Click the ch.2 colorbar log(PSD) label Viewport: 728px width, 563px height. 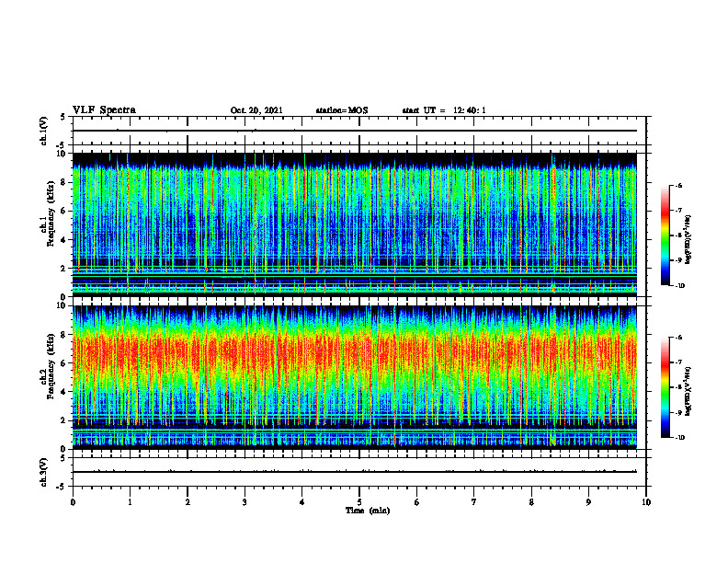click(x=688, y=391)
